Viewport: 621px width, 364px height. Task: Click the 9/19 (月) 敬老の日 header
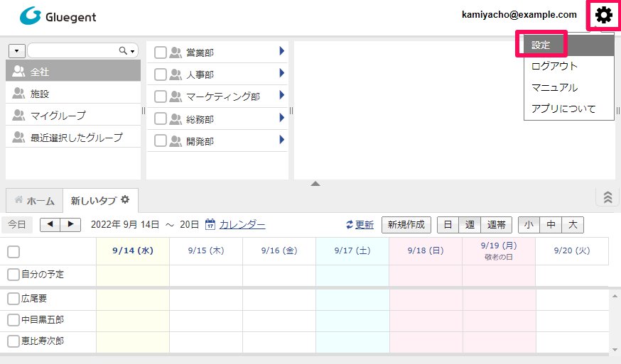coord(499,251)
